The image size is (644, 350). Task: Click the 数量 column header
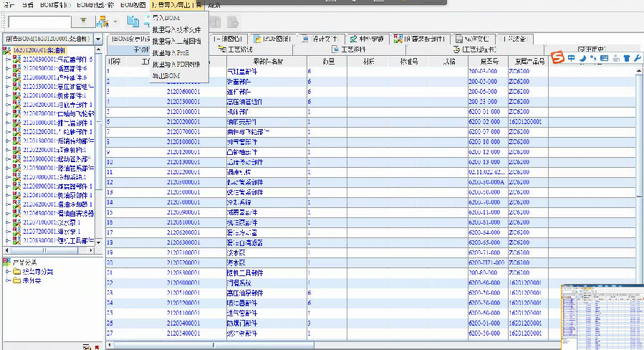pos(328,62)
